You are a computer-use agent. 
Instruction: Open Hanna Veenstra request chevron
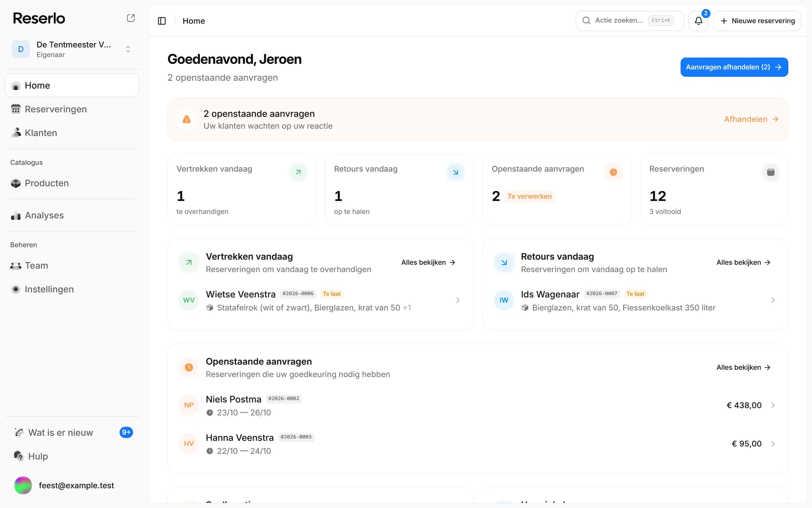point(773,443)
